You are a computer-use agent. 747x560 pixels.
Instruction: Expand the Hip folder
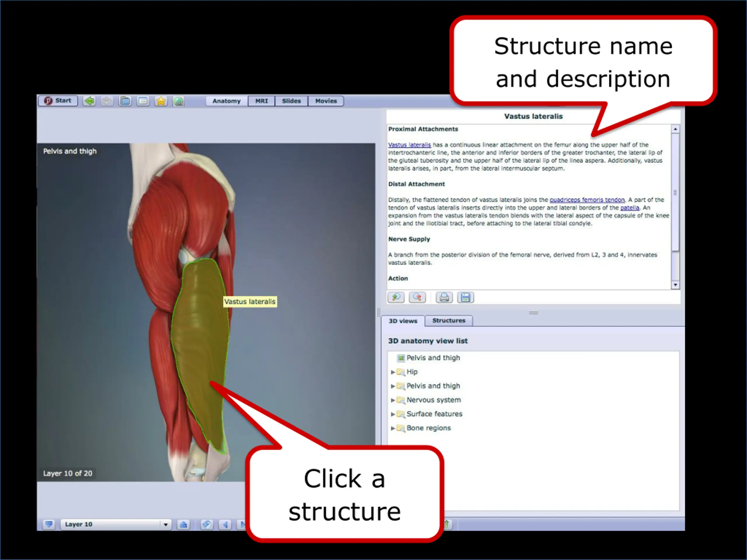point(393,372)
